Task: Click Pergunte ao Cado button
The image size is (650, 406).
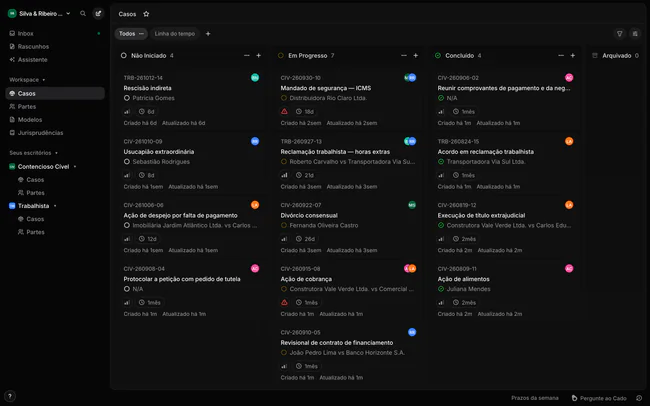Action: (x=599, y=398)
